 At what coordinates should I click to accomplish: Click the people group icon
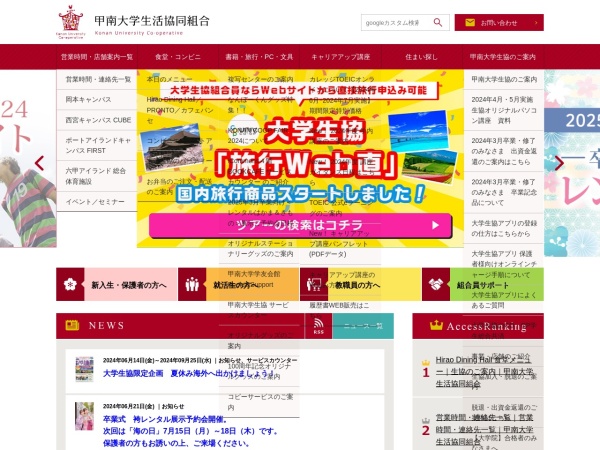tap(192, 284)
